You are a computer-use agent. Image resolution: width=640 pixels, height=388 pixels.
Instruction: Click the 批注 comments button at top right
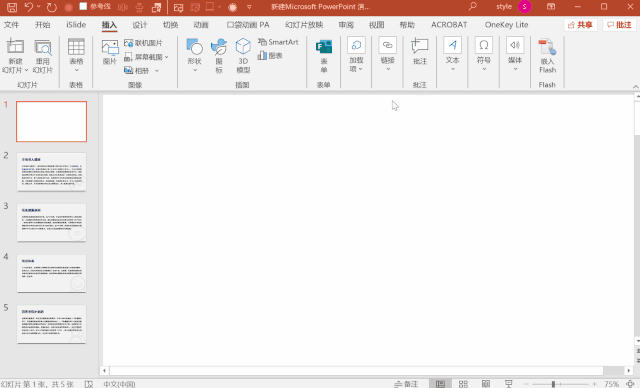[619, 25]
